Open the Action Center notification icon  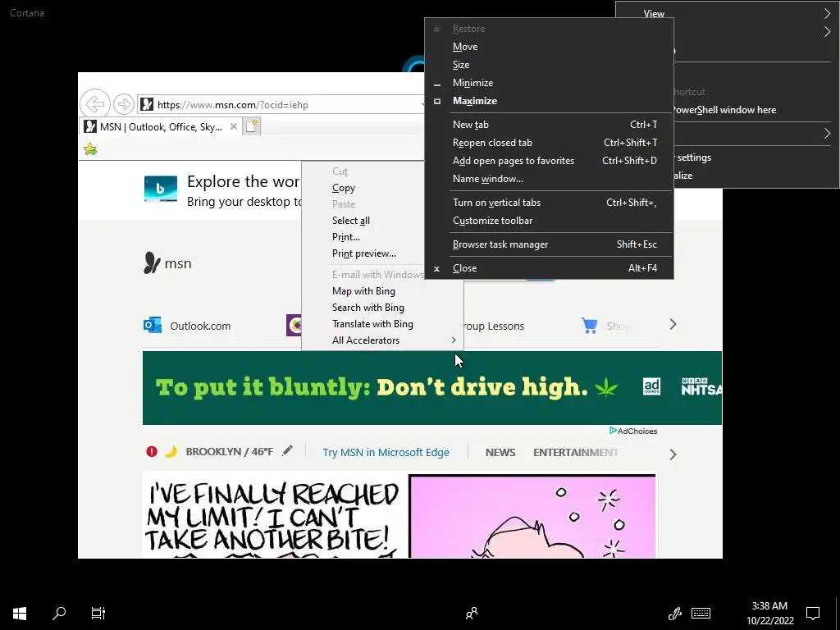[x=813, y=613]
